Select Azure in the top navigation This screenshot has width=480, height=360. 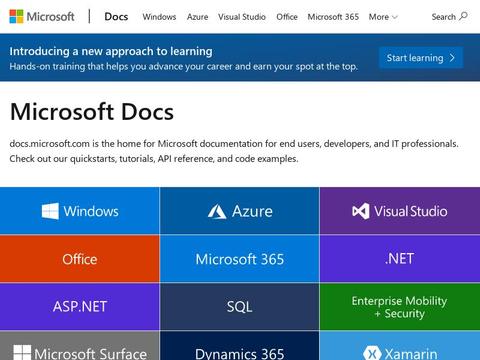(197, 17)
